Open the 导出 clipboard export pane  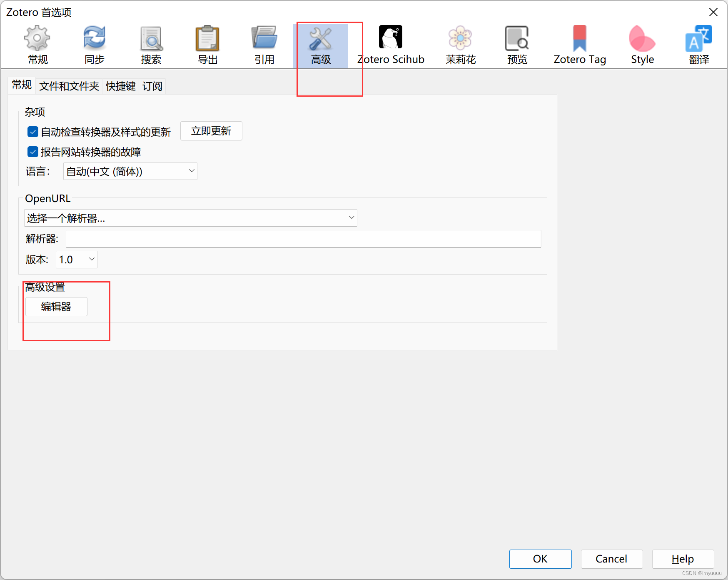(207, 45)
